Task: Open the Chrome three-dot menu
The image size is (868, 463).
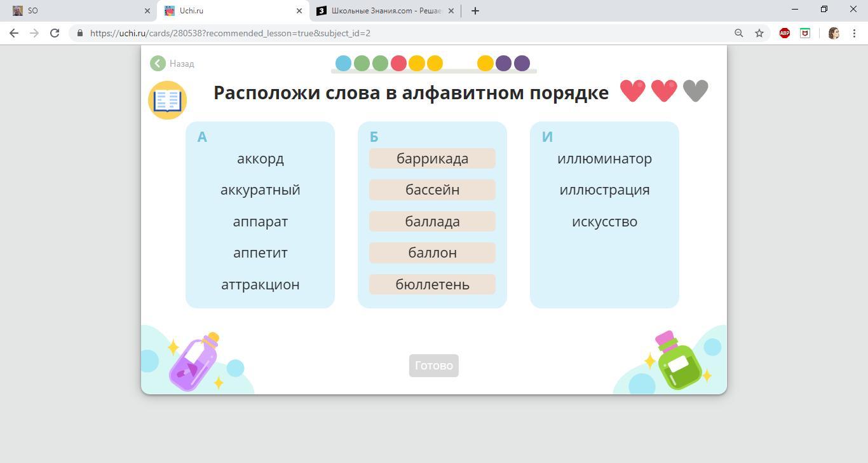Action: pos(854,33)
